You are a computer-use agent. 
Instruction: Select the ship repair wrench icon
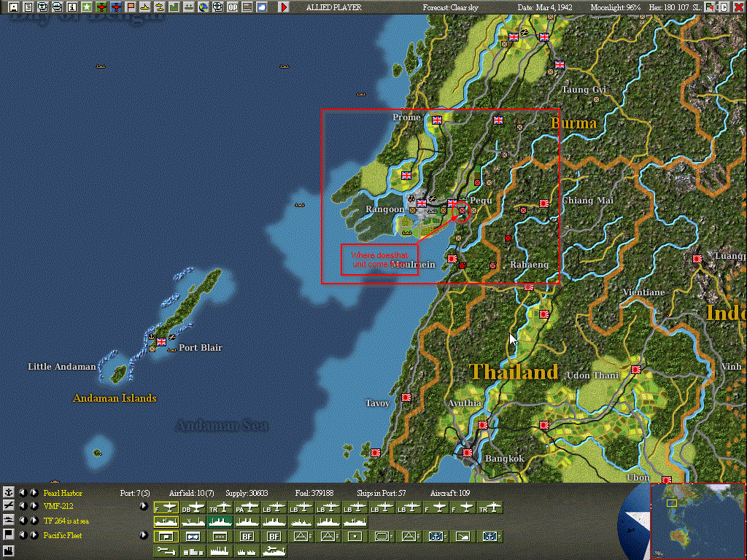(x=274, y=551)
